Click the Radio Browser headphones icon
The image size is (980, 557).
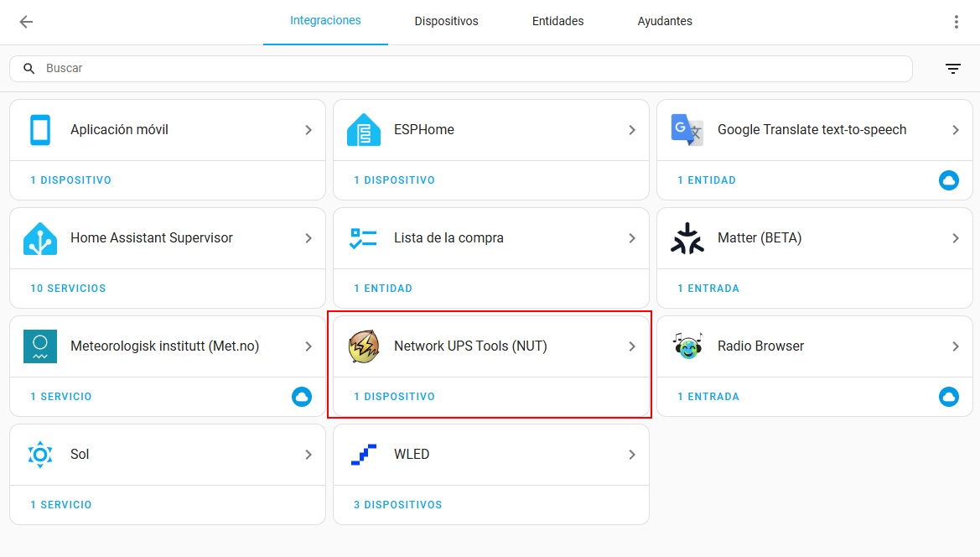[687, 346]
